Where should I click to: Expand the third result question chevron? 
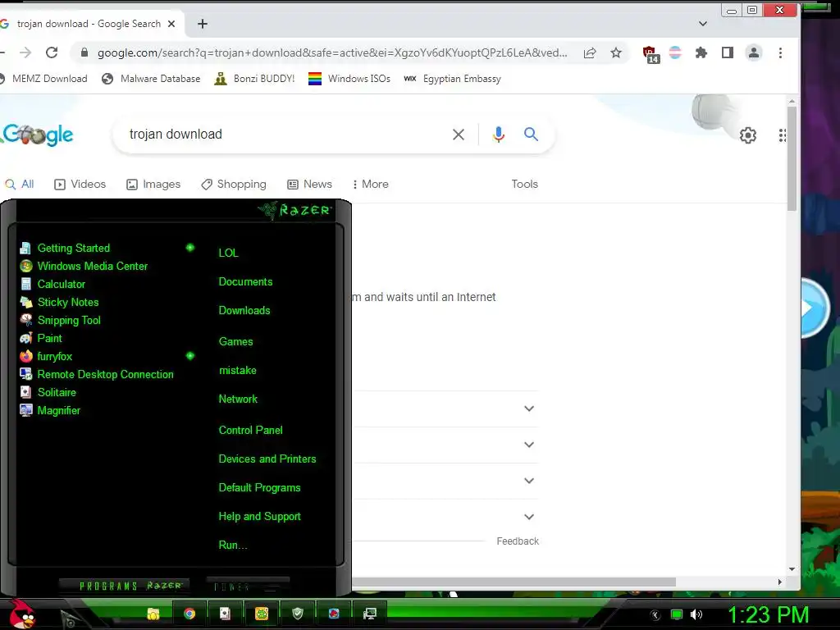click(x=529, y=481)
